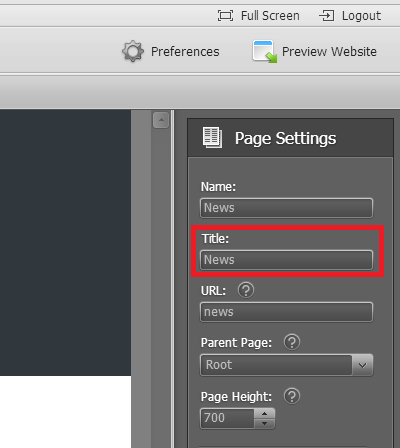Click the help icon beside Parent Page
Viewport: 400px width, 448px height.
coord(292,342)
